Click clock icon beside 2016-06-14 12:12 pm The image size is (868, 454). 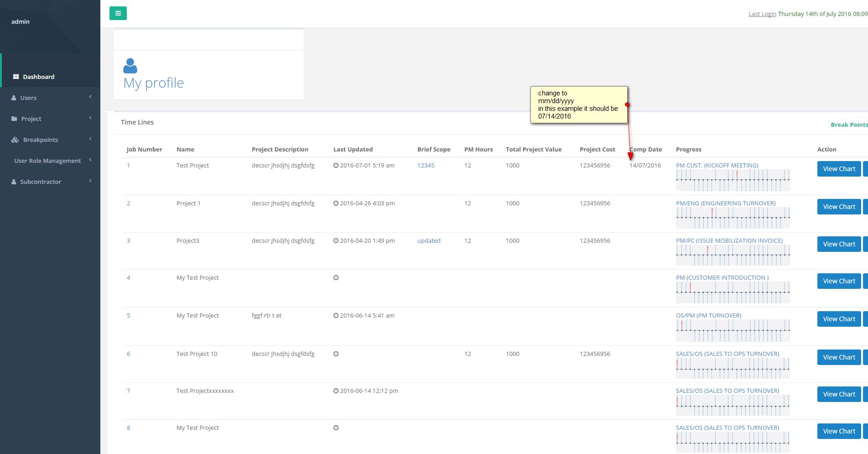(x=336, y=391)
